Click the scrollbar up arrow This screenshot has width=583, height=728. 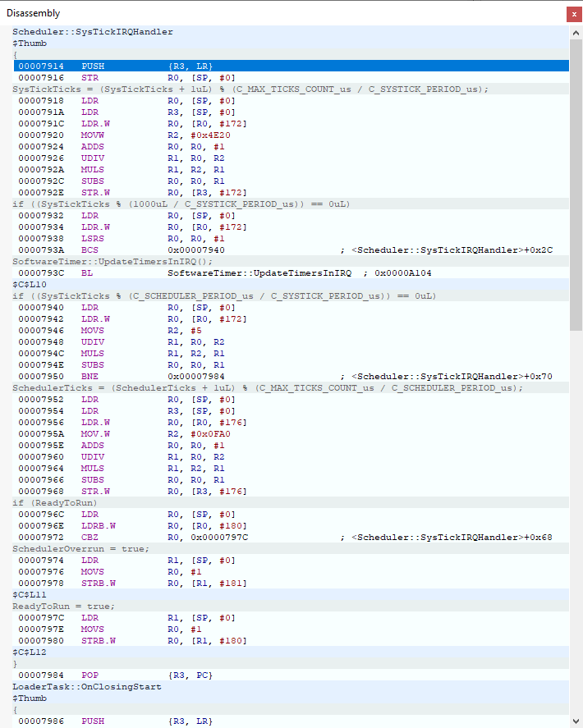(576, 33)
